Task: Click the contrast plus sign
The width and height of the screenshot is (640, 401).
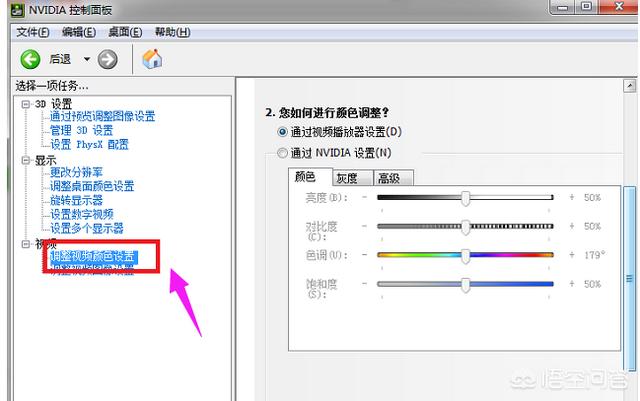Action: coord(572,226)
